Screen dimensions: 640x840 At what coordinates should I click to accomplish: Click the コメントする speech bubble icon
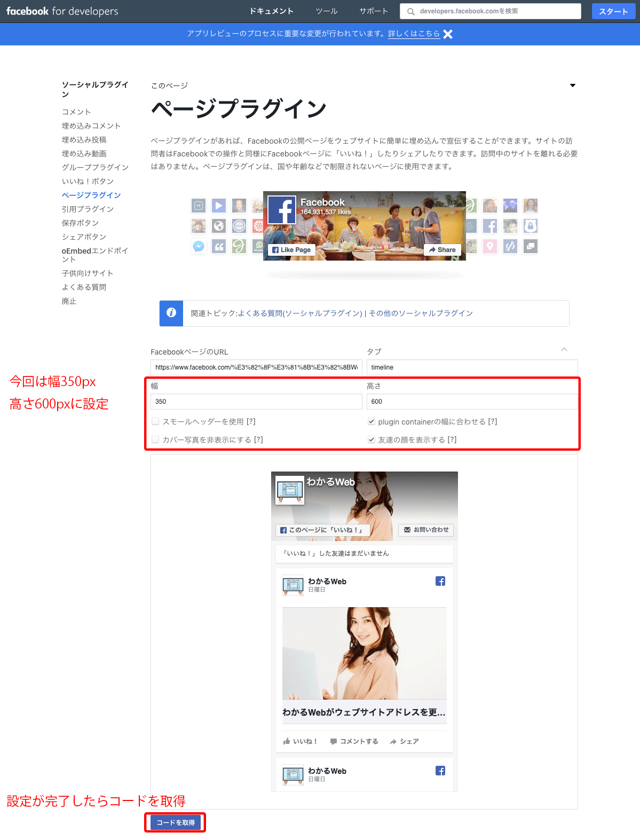334,741
